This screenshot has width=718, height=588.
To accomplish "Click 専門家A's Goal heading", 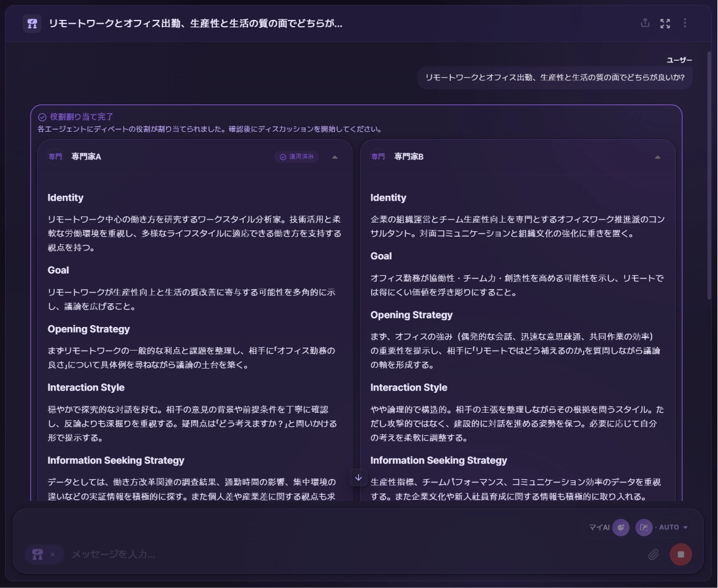I will pos(58,270).
